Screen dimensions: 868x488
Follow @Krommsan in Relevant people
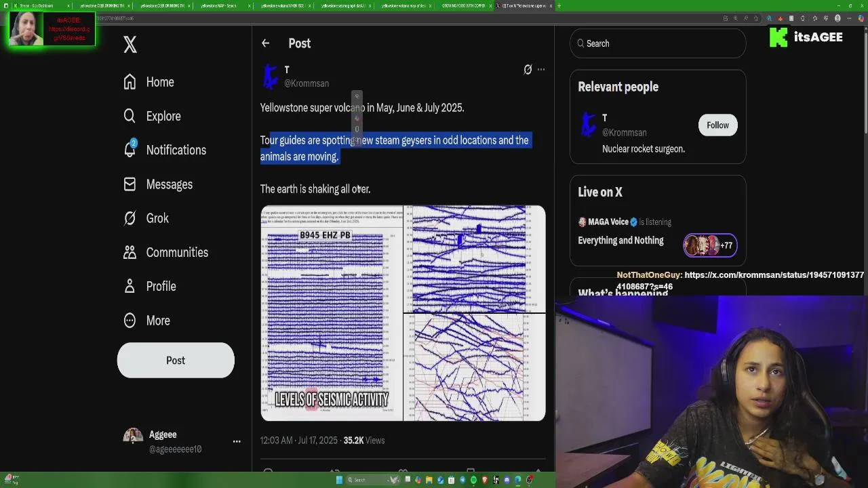(x=717, y=125)
